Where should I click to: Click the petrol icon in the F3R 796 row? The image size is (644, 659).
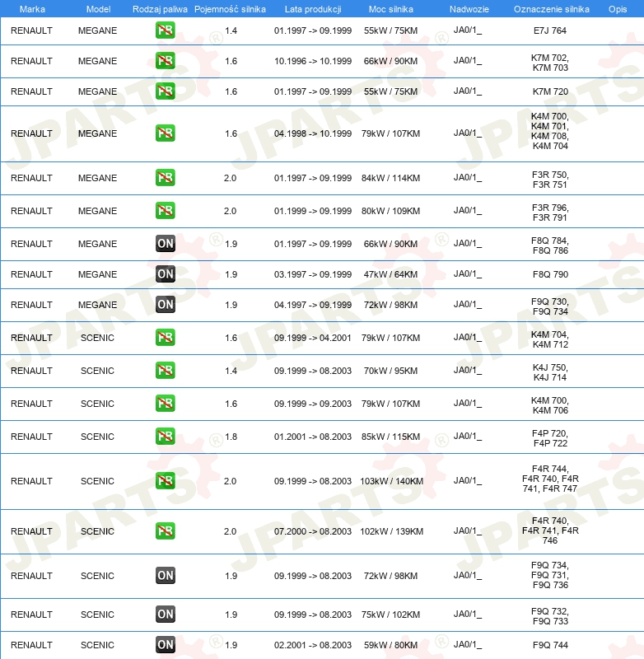(165, 211)
